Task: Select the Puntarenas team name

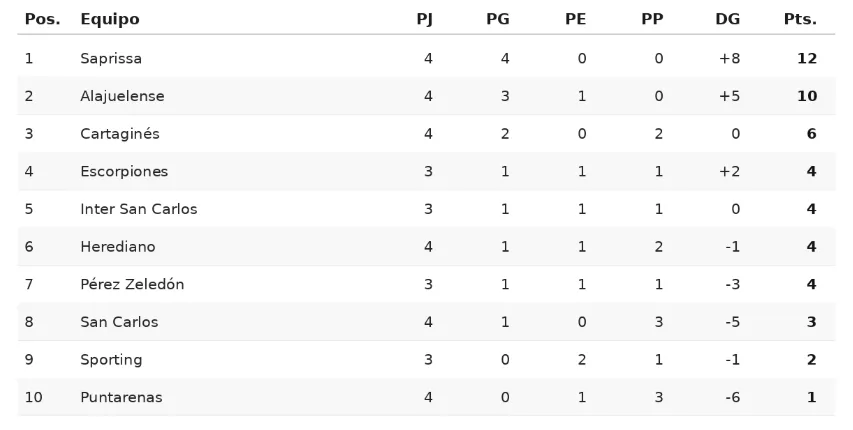Action: point(121,397)
